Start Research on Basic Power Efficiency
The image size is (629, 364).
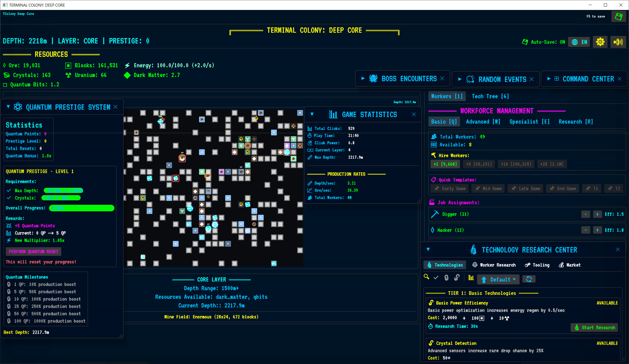594,327
